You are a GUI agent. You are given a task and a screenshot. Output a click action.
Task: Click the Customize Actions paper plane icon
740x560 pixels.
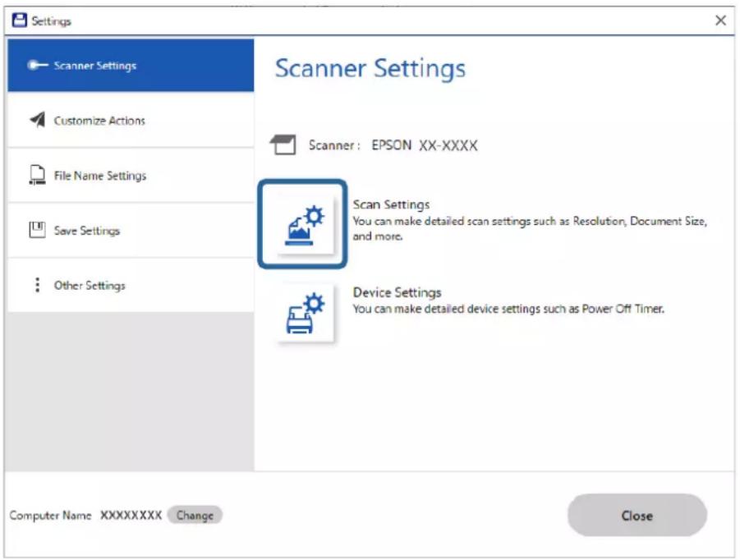38,120
